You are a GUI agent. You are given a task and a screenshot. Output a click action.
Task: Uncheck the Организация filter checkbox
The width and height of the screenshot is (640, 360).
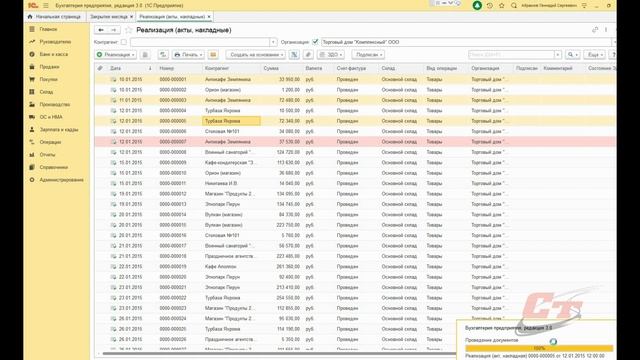pos(315,42)
